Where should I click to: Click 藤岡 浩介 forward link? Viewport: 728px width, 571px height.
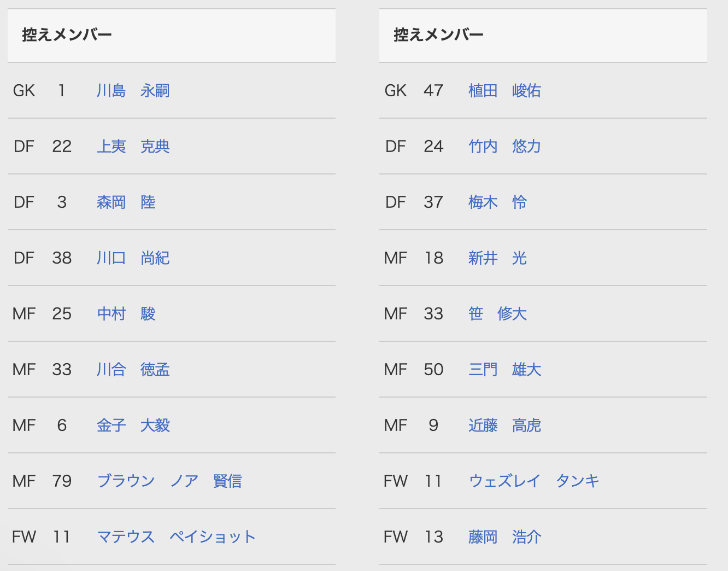point(504,537)
